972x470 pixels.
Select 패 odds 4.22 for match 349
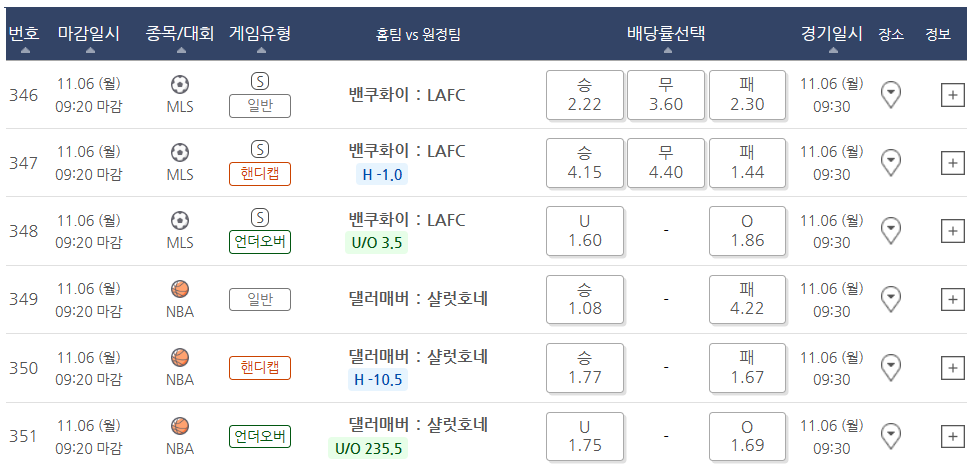(x=748, y=299)
